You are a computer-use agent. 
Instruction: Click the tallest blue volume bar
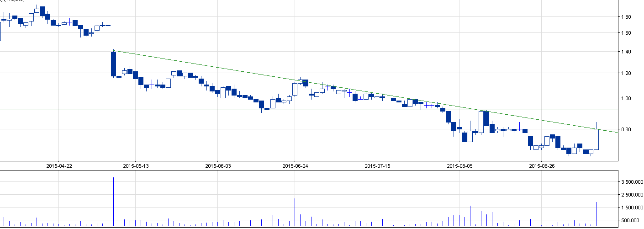(x=113, y=201)
